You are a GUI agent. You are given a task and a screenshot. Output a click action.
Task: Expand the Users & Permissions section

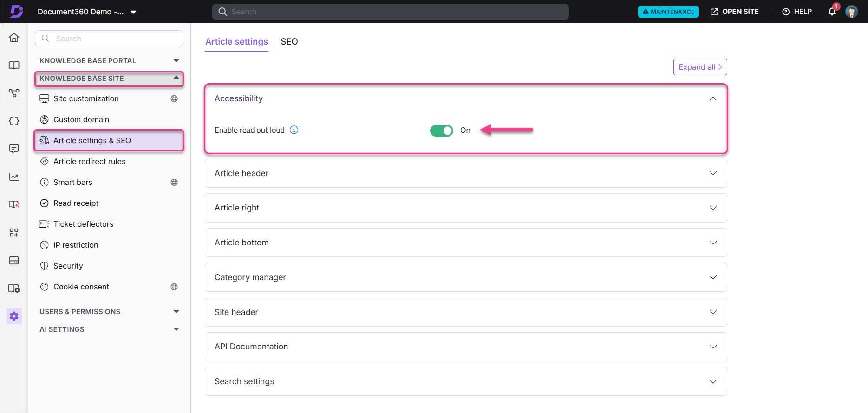pos(176,311)
